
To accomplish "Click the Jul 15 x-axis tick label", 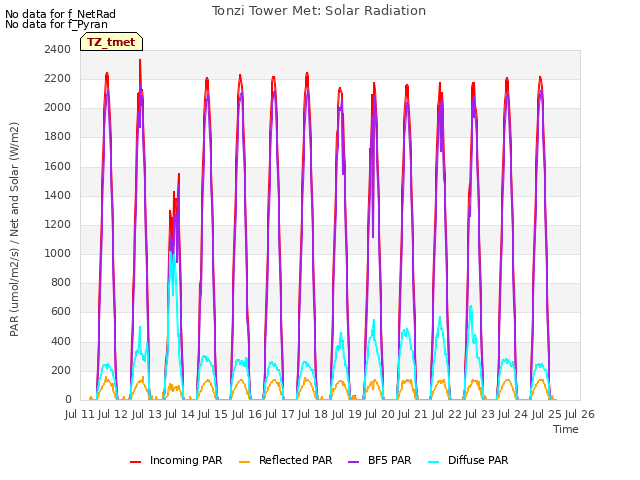I will click(x=213, y=414).
